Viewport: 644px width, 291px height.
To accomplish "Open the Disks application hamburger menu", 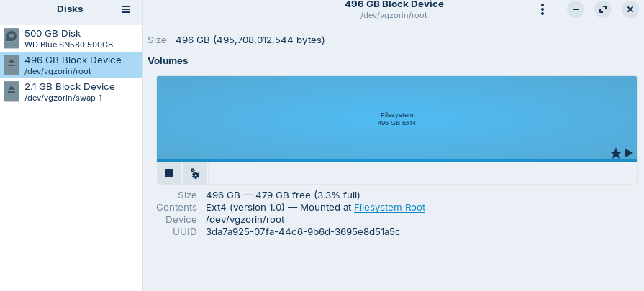I will pyautogui.click(x=126, y=9).
